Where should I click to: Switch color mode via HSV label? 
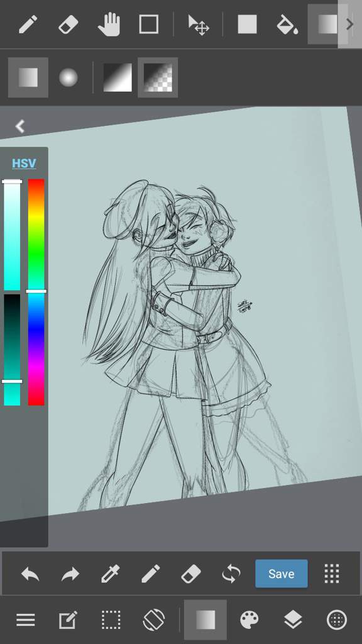(24, 164)
